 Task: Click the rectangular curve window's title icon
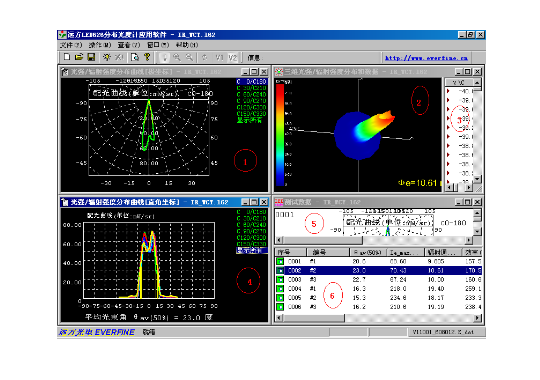[65, 202]
